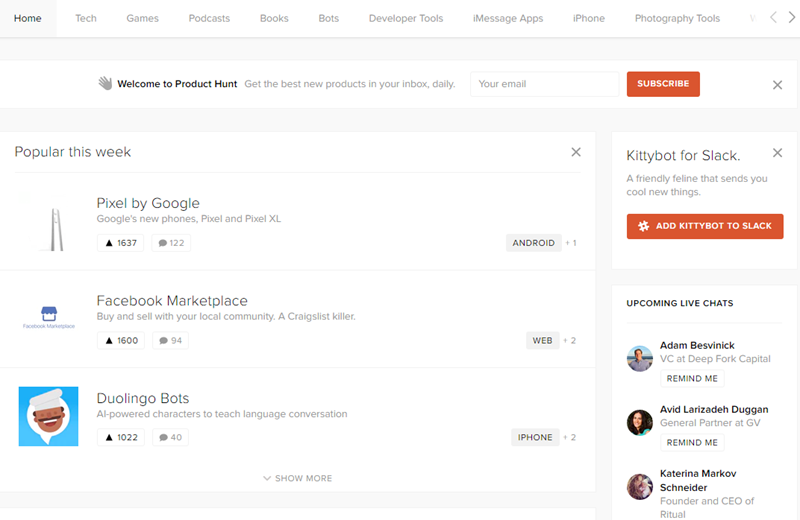Click Remind Me for Avid Larizadeh Duggan
The height and width of the screenshot is (520, 800).
(x=692, y=442)
